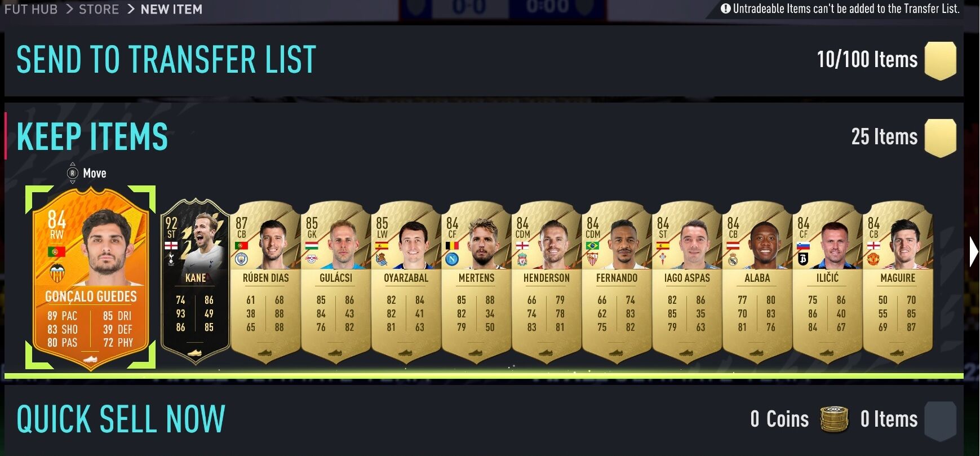The image size is (980, 456).
Task: Click the Portugal flag on Gonçalo Guedes card
Action: tap(56, 251)
